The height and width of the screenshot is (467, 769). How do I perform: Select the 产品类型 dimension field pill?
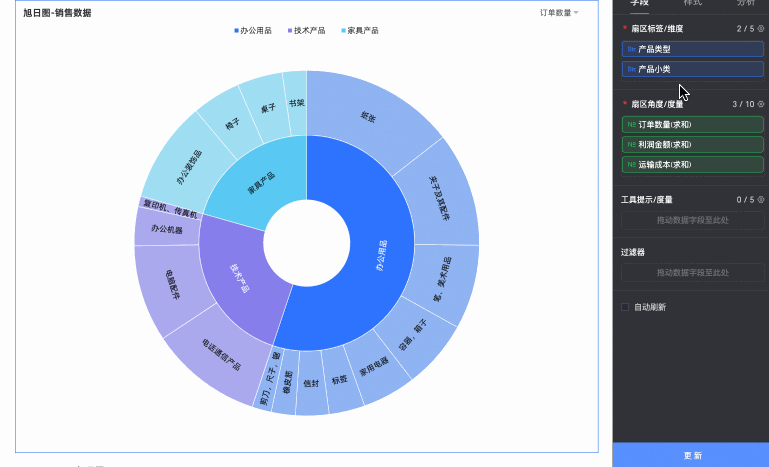pyautogui.click(x=692, y=49)
